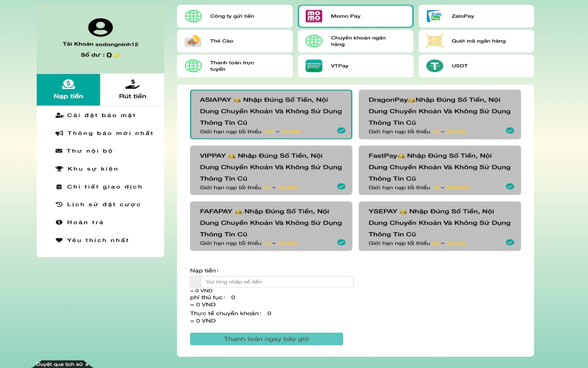Select Momo Pay payment method
This screenshot has width=588, height=368.
tap(355, 16)
